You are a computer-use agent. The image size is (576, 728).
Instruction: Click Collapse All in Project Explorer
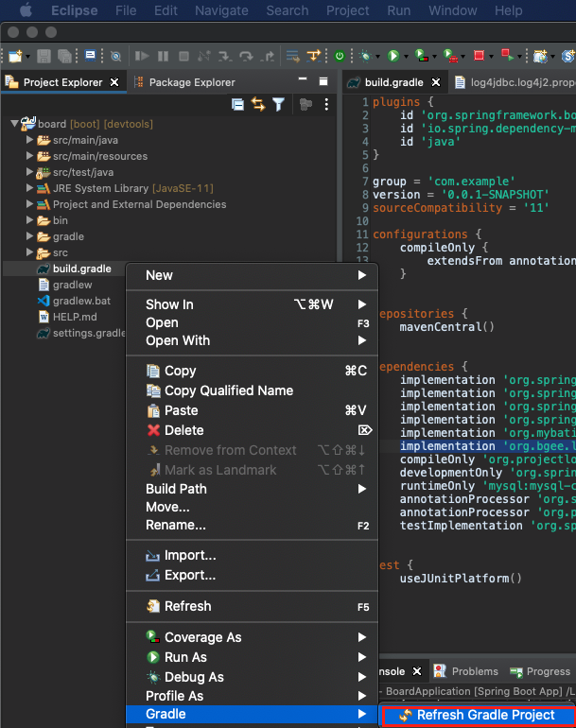237,104
